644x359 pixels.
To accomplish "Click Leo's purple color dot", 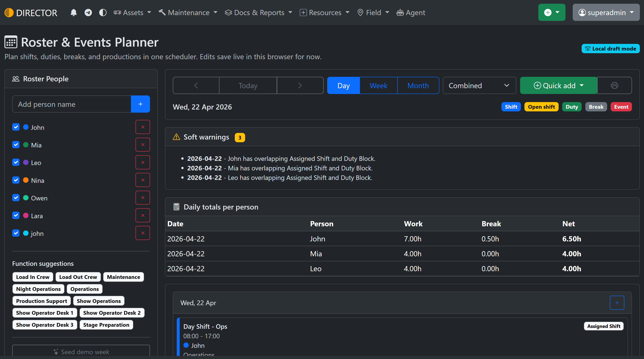I will [x=26, y=162].
